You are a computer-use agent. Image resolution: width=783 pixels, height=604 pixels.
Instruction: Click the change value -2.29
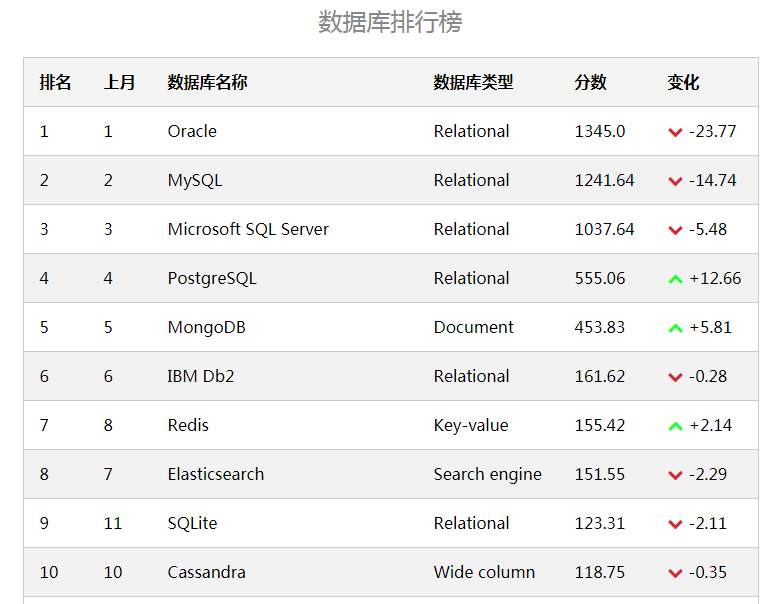tap(708, 474)
